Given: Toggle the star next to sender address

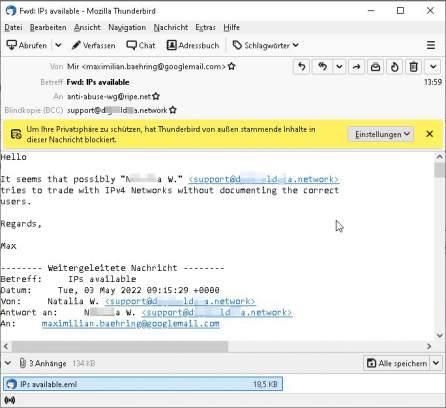Looking at the screenshot, I should tap(232, 66).
